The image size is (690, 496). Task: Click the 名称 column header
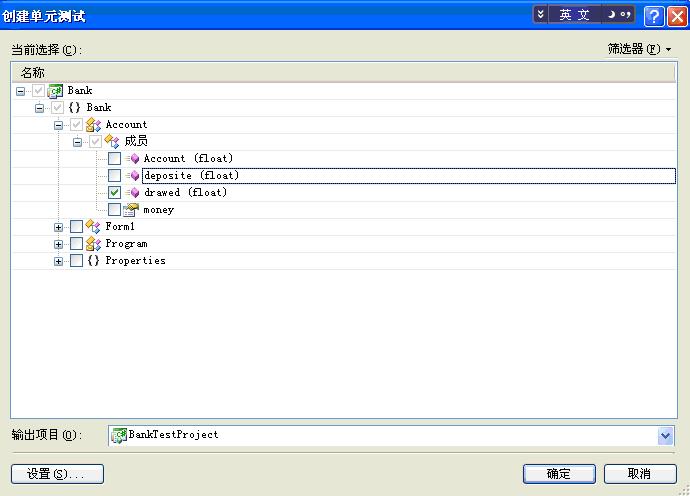tap(343, 72)
